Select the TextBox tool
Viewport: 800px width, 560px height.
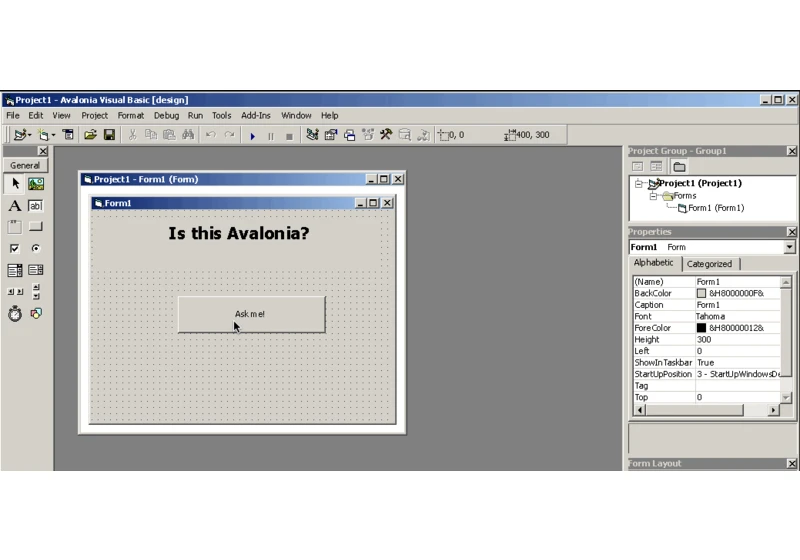click(x=36, y=206)
